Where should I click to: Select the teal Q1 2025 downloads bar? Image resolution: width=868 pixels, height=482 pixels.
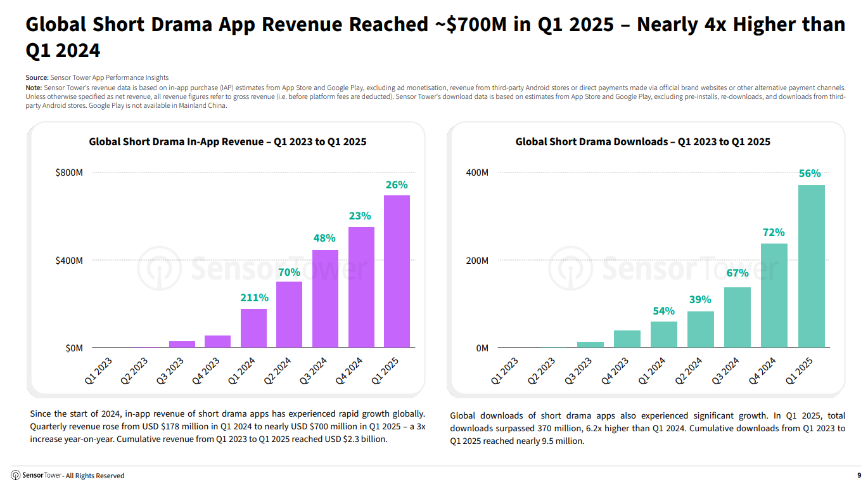click(811, 266)
